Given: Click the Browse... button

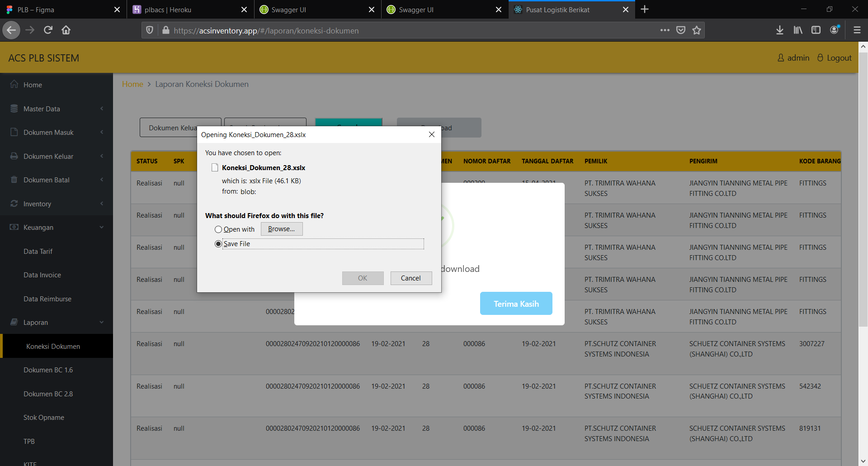Looking at the screenshot, I should tap(281, 229).
